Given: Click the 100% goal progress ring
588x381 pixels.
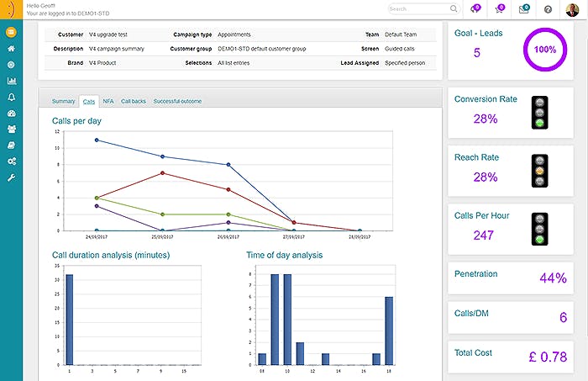Looking at the screenshot, I should coord(545,50).
